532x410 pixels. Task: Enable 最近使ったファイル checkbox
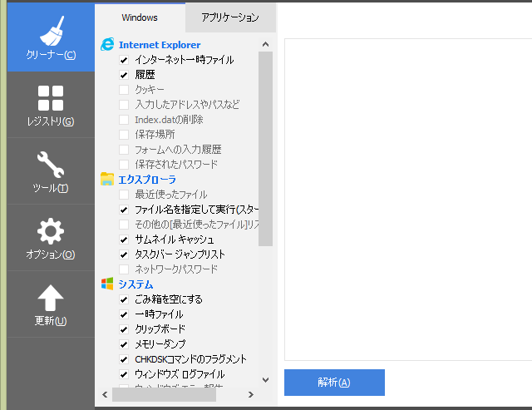click(124, 195)
